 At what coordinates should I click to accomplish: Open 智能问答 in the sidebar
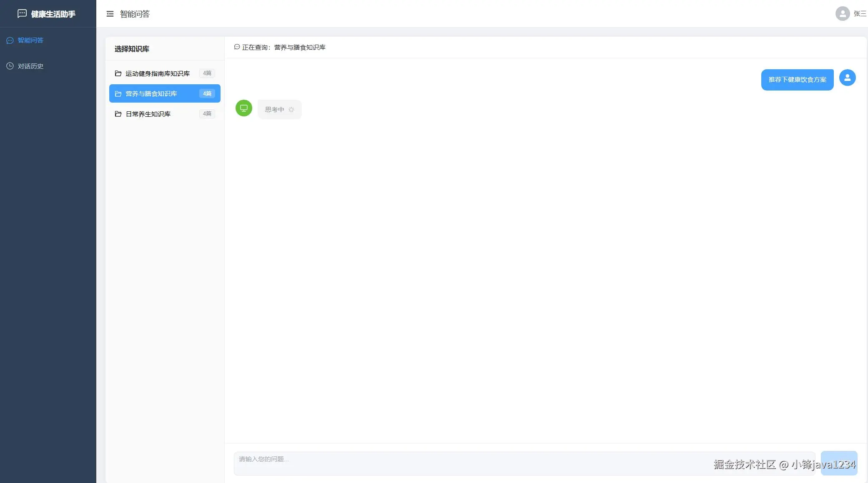[x=30, y=40]
